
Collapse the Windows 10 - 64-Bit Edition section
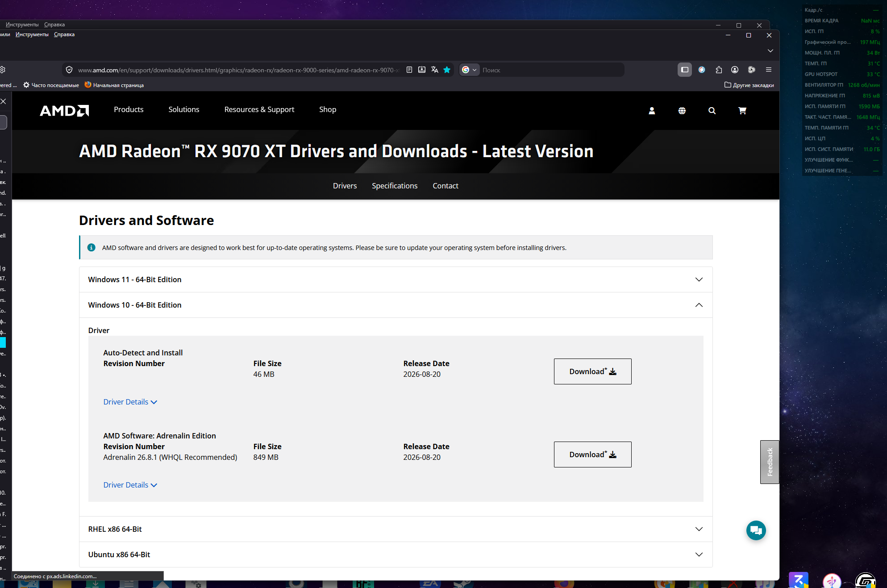click(x=396, y=305)
